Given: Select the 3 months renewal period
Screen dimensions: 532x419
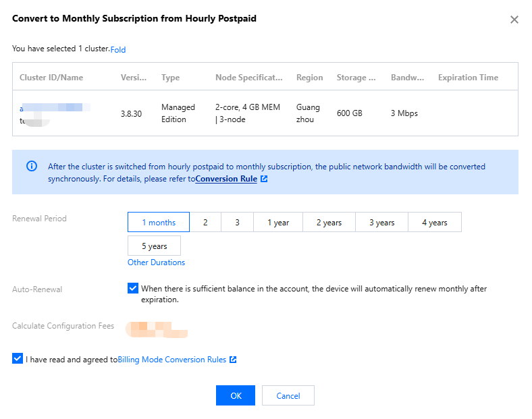Looking at the screenshot, I should pos(237,223).
